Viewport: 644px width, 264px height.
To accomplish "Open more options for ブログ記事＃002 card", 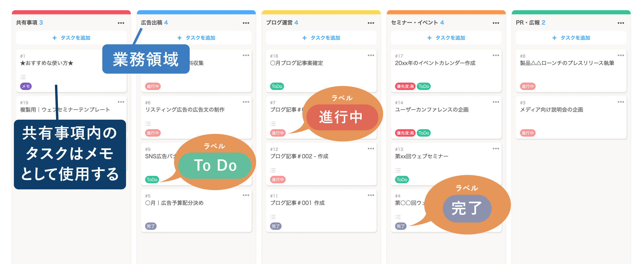I will pos(371,149).
